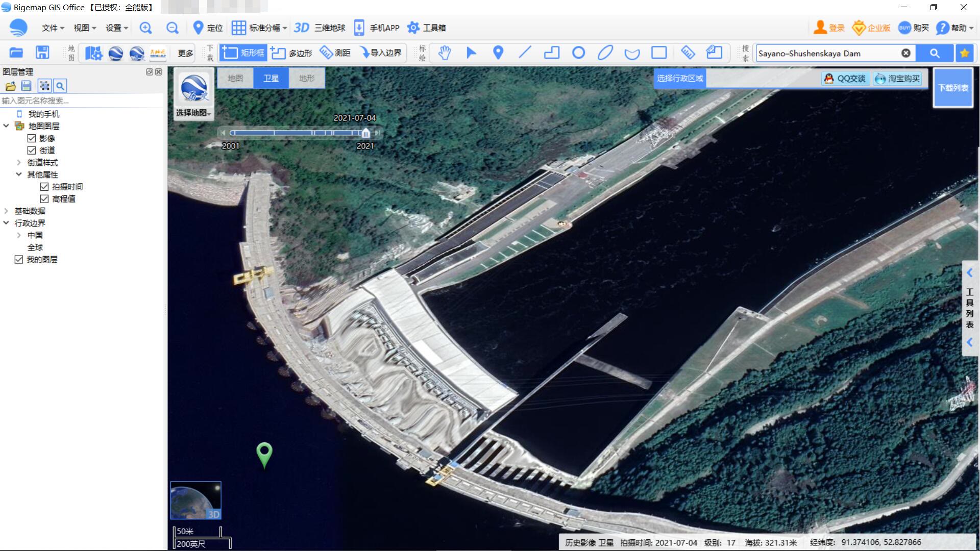Click 导入边界 import boundary

pyautogui.click(x=380, y=53)
